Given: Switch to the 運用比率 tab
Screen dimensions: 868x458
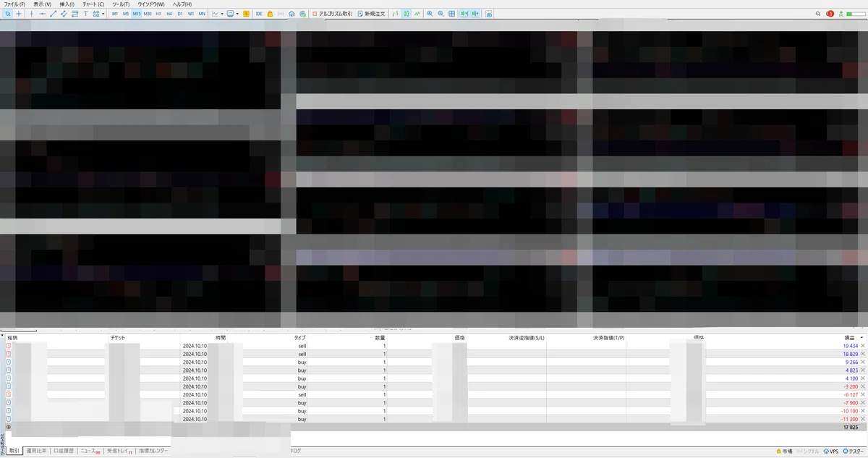Looking at the screenshot, I should (x=36, y=451).
